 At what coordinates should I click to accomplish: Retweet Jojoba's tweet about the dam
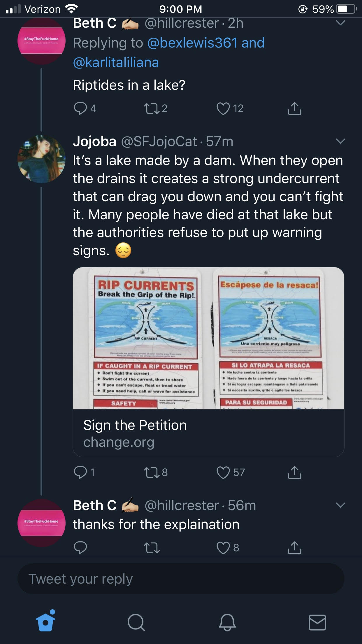[152, 473]
